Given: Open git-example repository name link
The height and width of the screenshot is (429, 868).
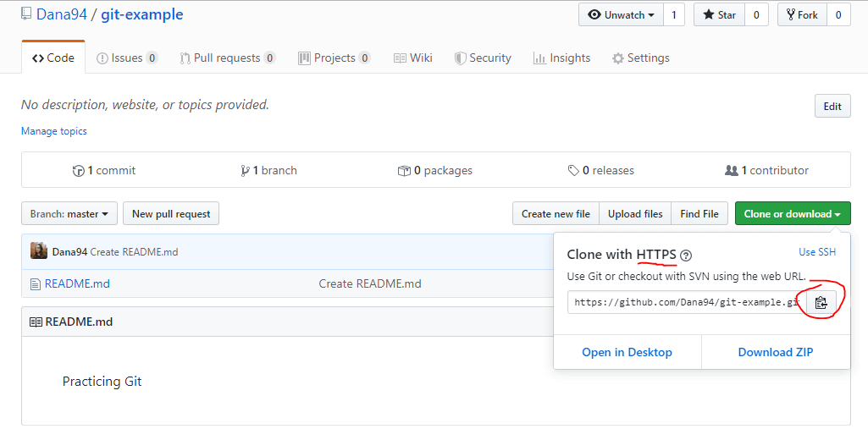Looking at the screenshot, I should click(142, 14).
